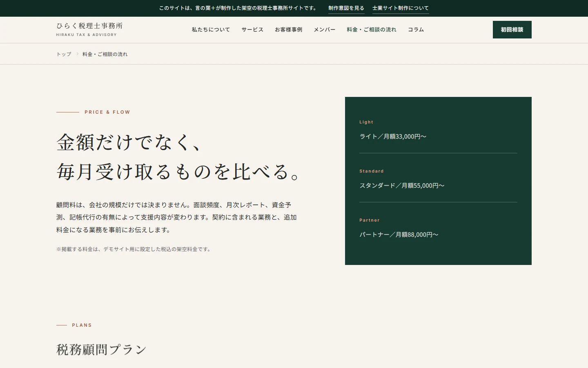Image resolution: width=588 pixels, height=368 pixels.
Task: Go to お客様事例 page
Action: pos(288,30)
